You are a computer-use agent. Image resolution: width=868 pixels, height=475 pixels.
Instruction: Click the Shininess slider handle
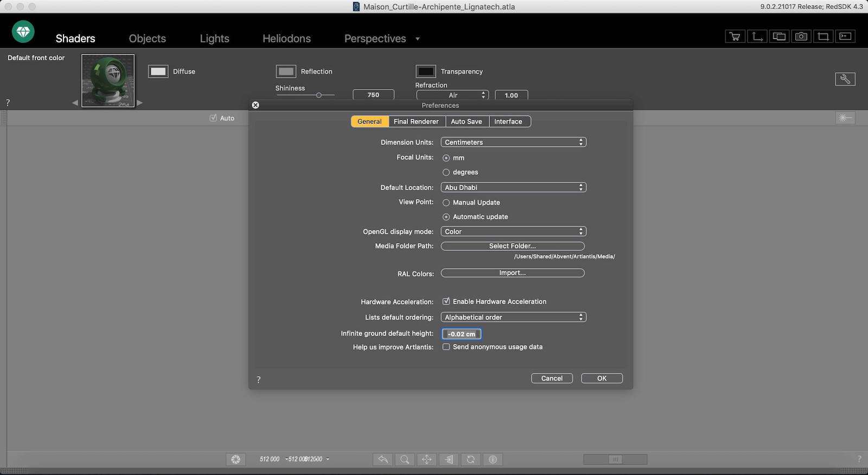coord(319,95)
